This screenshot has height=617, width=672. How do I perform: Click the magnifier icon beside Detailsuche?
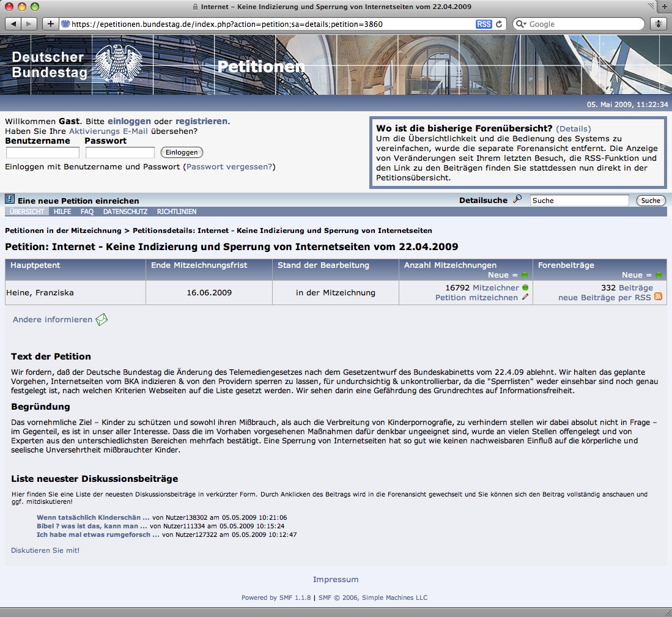(x=517, y=199)
